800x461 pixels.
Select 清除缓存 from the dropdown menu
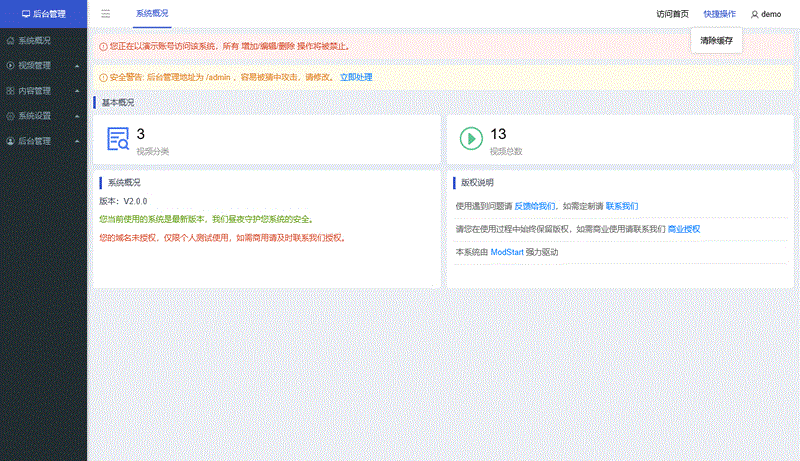click(716, 41)
